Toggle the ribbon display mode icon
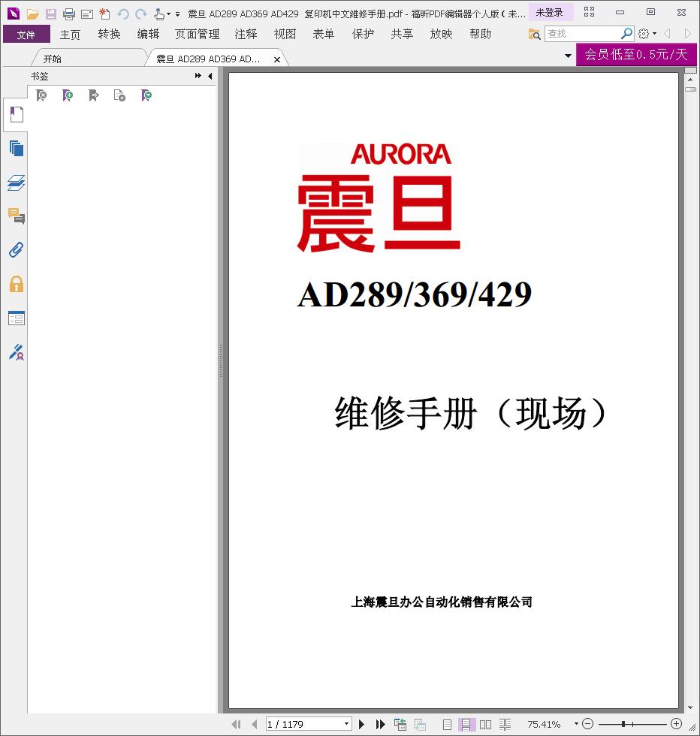The width and height of the screenshot is (700, 736). click(x=589, y=12)
